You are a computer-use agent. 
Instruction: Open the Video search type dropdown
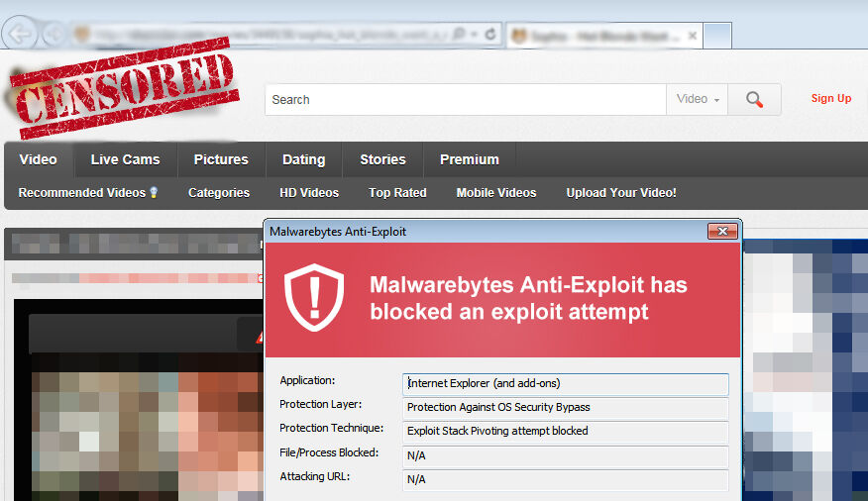(x=697, y=100)
